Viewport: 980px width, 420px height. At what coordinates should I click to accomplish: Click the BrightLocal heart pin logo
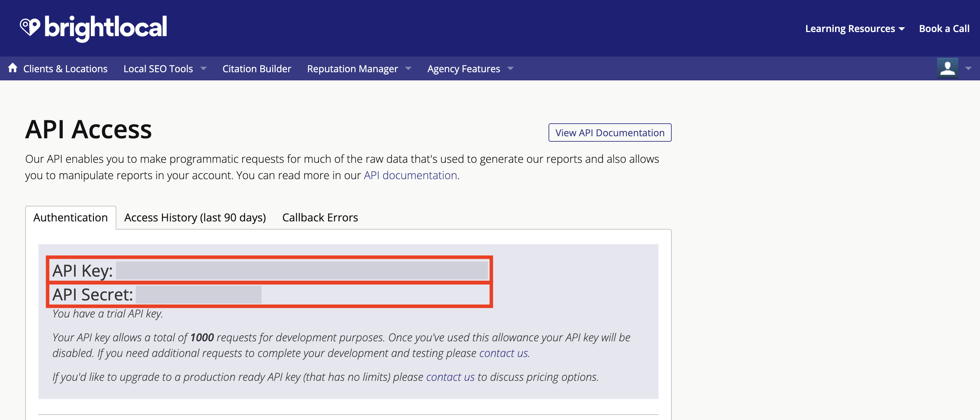(x=30, y=27)
